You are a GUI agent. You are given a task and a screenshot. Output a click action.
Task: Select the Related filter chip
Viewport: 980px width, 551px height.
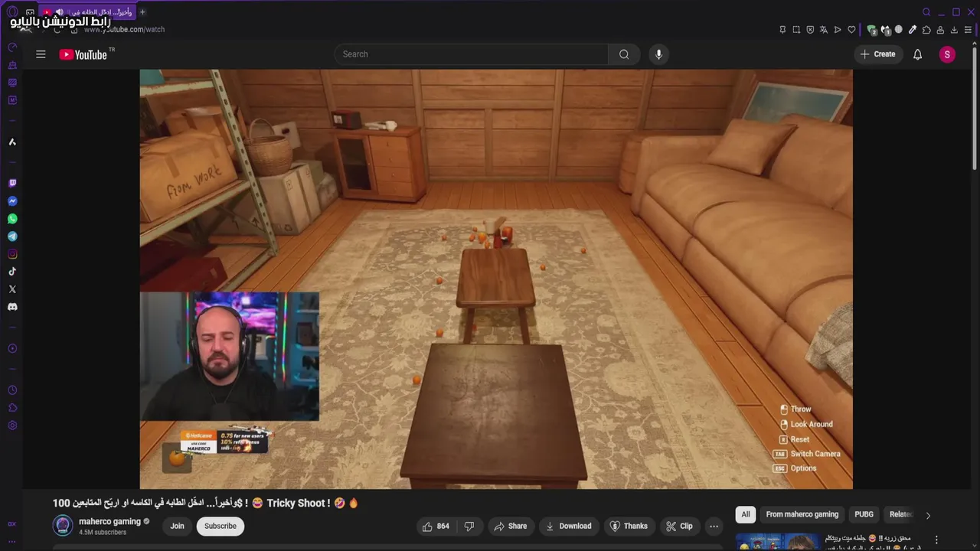click(x=900, y=514)
